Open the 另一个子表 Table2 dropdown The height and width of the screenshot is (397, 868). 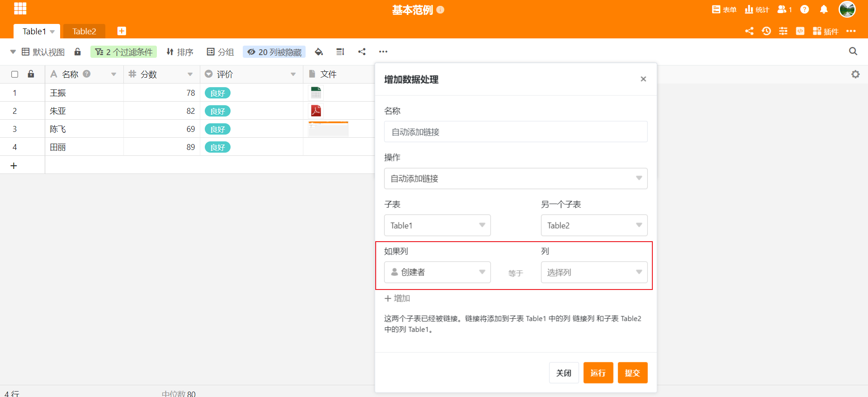594,225
